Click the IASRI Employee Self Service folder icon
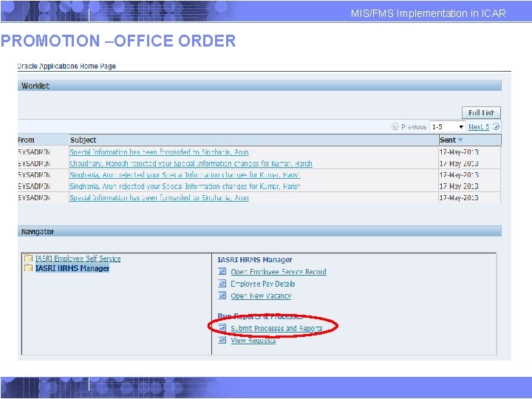 click(29, 258)
